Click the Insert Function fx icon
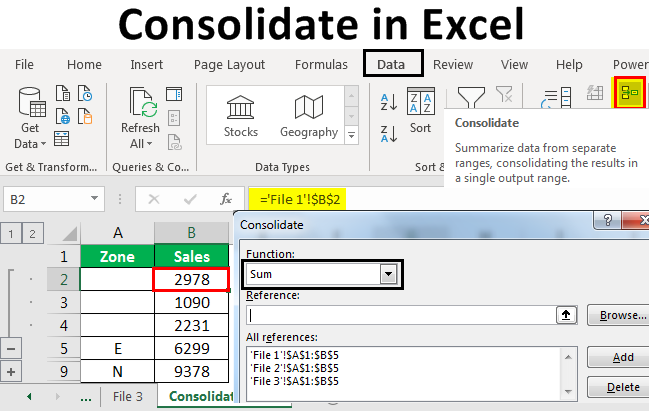Screen dimensions: 649x411 tap(226, 199)
